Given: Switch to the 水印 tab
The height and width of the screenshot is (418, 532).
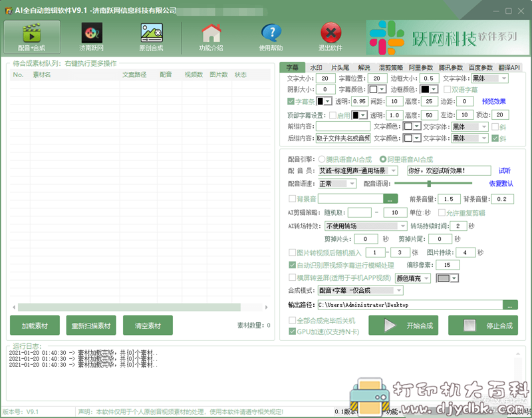Looking at the screenshot, I should click(x=317, y=68).
